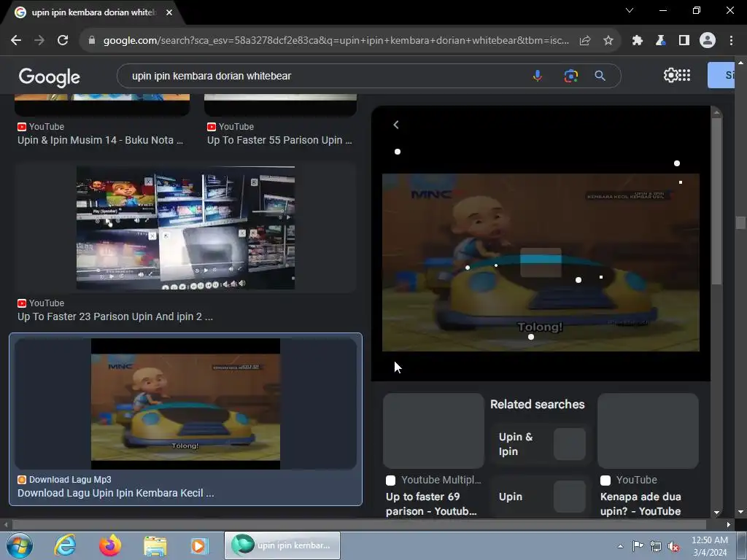The width and height of the screenshot is (747, 560).
Task: Open the Chrome profile avatar
Action: [708, 41]
